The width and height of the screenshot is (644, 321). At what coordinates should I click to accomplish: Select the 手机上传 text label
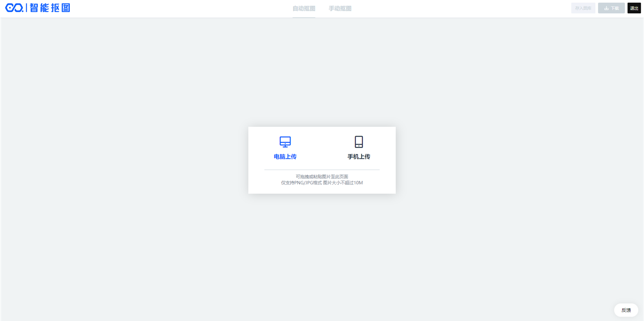coord(359,156)
